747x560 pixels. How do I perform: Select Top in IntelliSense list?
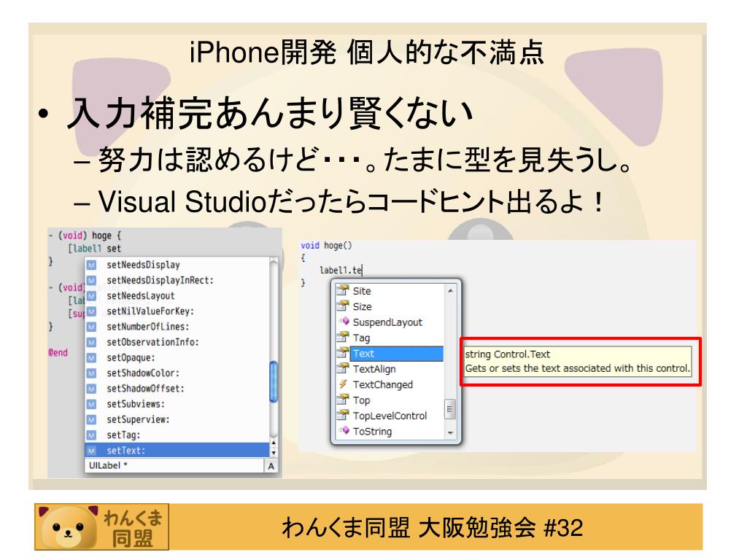pyautogui.click(x=361, y=400)
